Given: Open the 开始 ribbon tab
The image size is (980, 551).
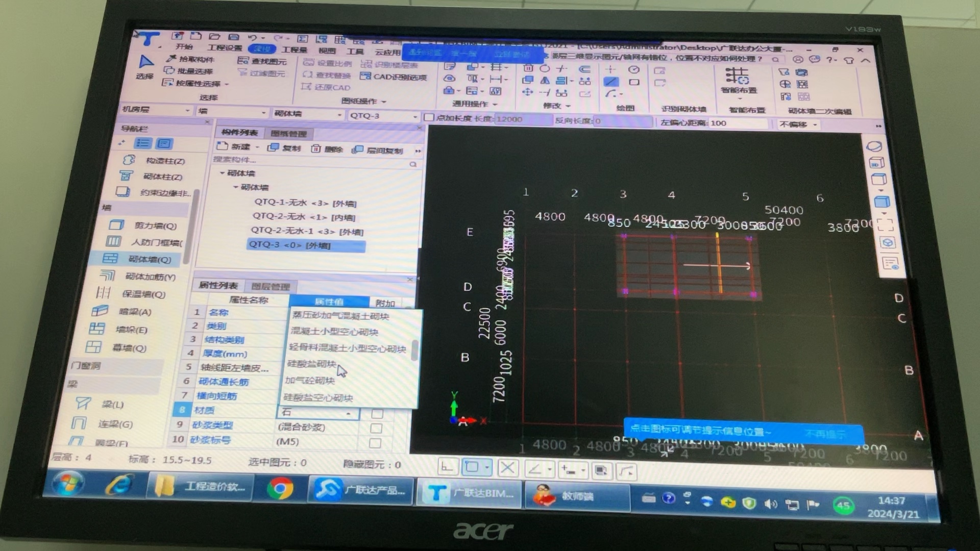Looking at the screenshot, I should click(x=184, y=47).
